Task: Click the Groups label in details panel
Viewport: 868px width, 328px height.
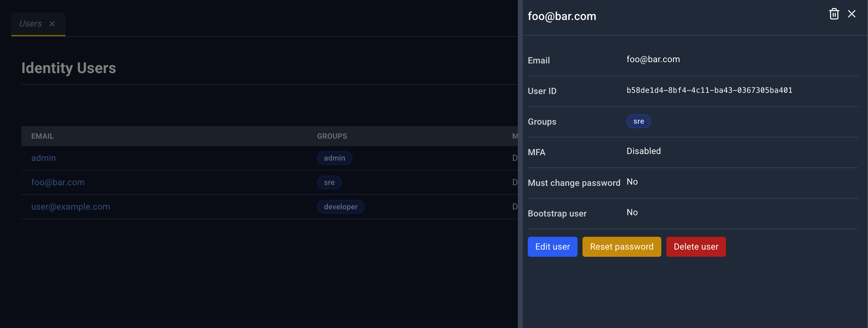Action: (542, 122)
